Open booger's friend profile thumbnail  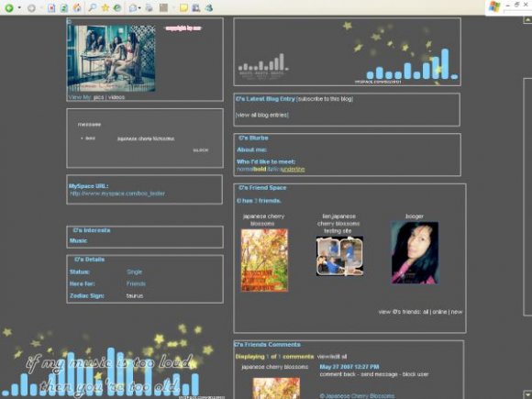415,253
